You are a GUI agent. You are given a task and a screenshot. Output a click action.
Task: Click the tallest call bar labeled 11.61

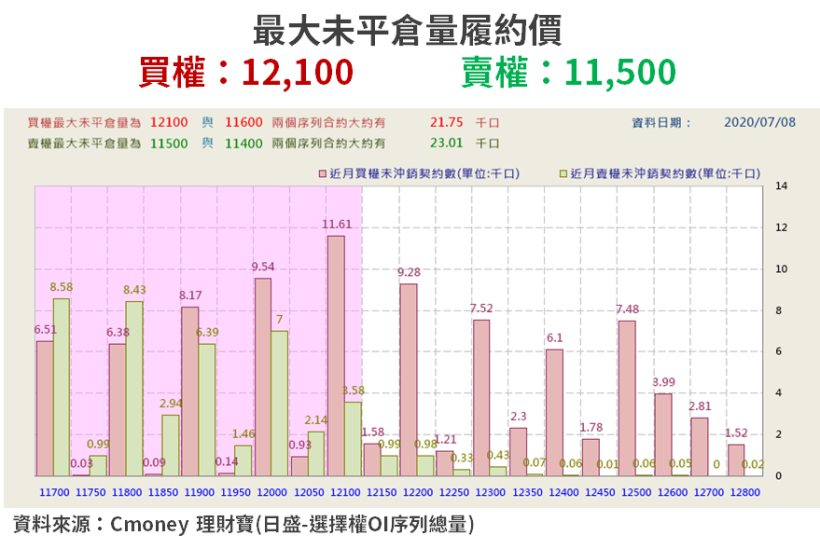(x=336, y=356)
